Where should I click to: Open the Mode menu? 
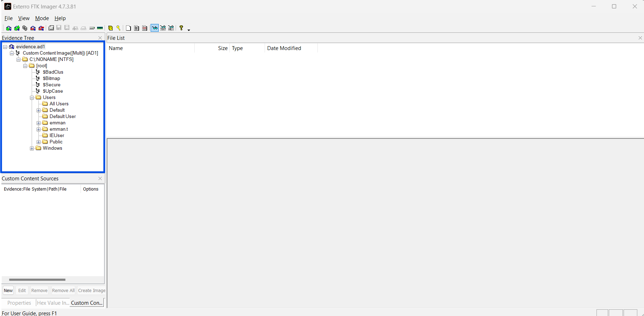point(42,18)
